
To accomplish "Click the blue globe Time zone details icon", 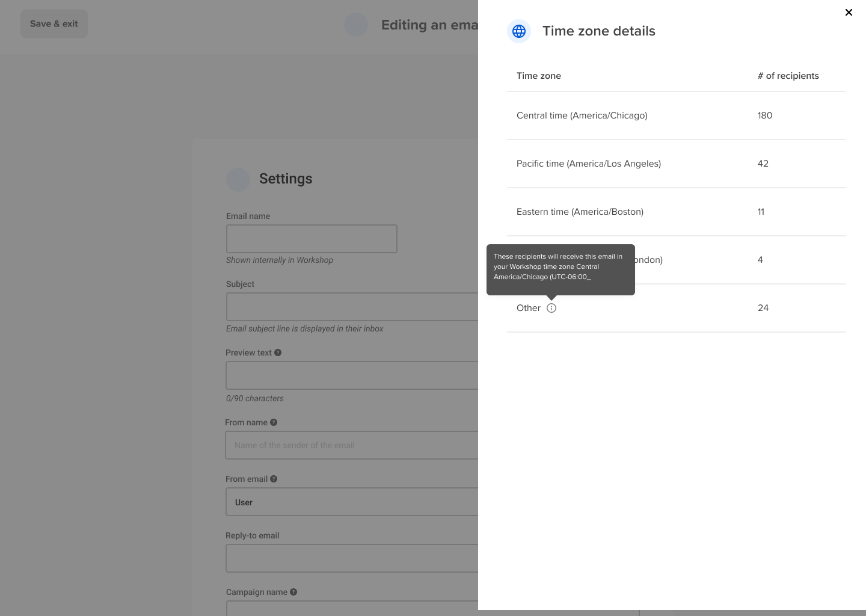I will [x=519, y=31].
